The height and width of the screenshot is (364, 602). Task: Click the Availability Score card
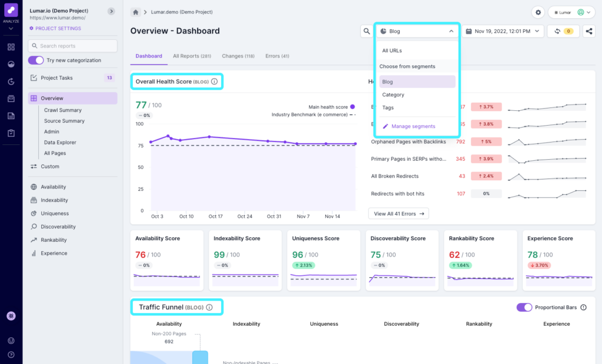click(166, 261)
